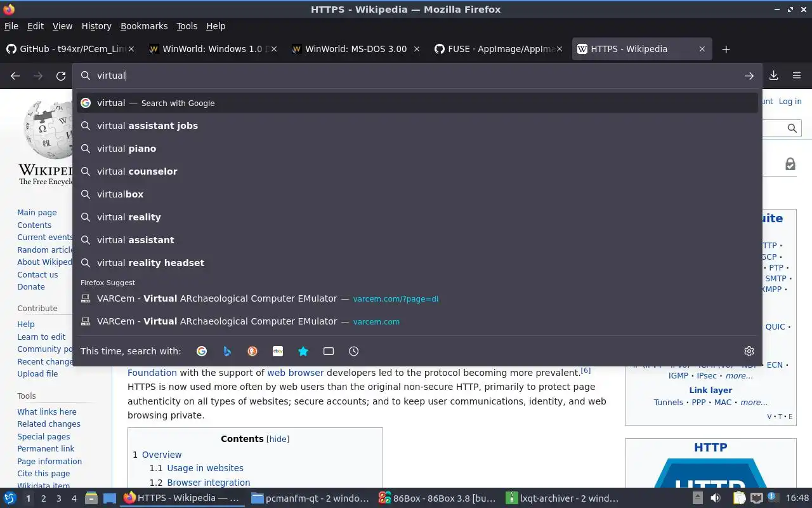812x508 pixels.
Task: Open the volume control in system tray
Action: click(x=716, y=498)
